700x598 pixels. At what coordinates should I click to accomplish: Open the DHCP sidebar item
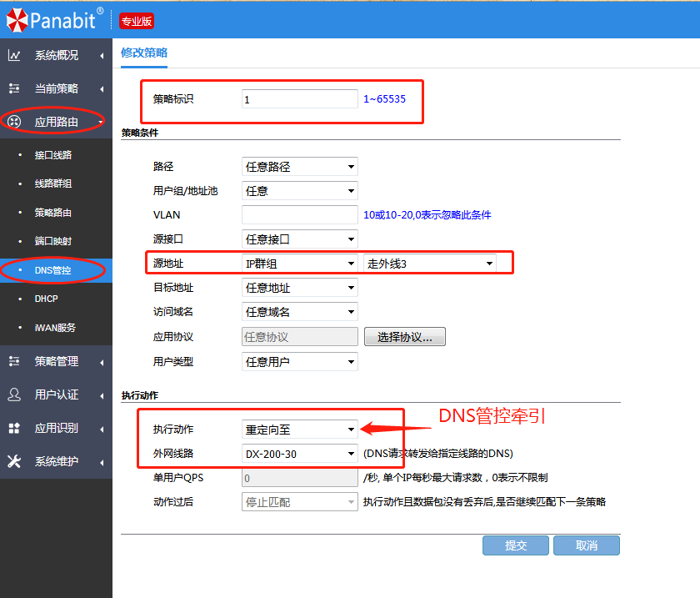47,299
